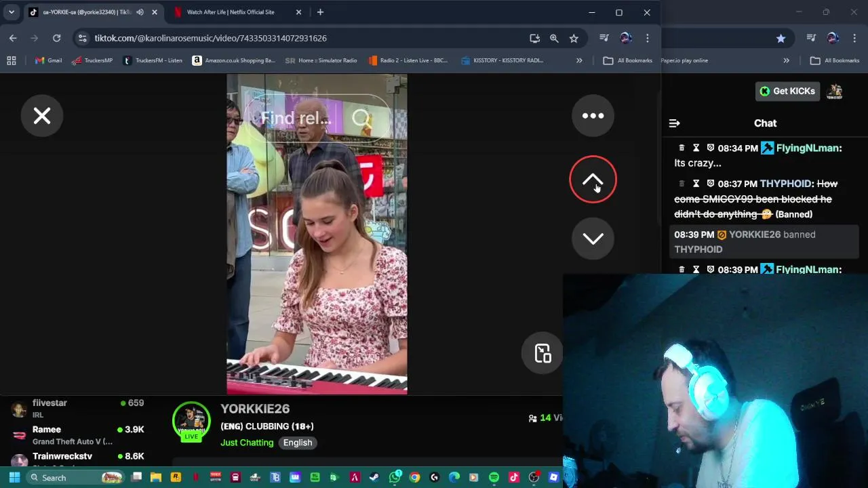Image resolution: width=868 pixels, height=488 pixels.
Task: Open Home :: Simulator Radio bookmark
Action: click(x=321, y=60)
